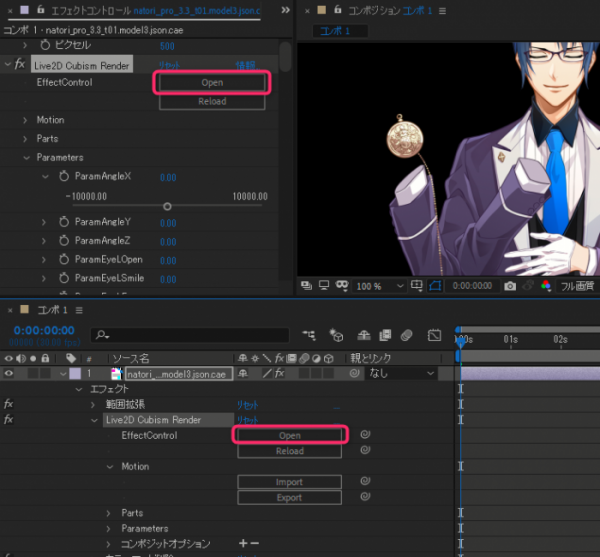Toggle draft 3D icon in timeline
Image resolution: width=600 pixels, height=557 pixels.
click(x=336, y=336)
